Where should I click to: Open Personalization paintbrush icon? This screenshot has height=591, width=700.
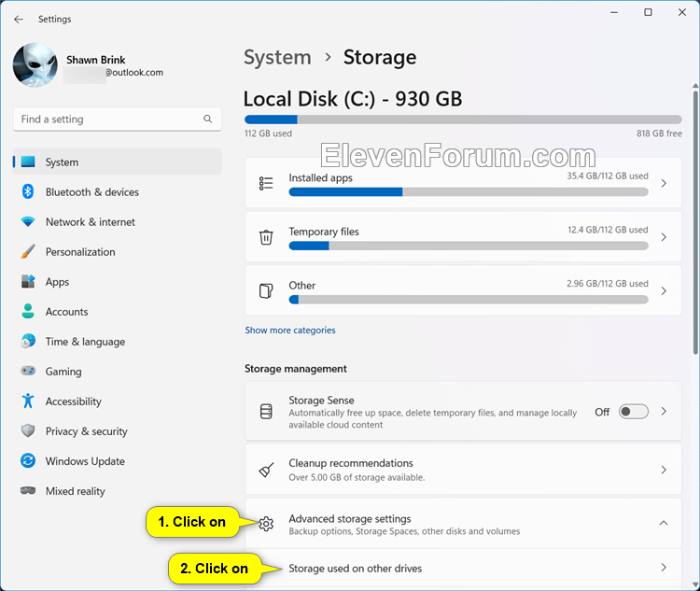tap(28, 251)
